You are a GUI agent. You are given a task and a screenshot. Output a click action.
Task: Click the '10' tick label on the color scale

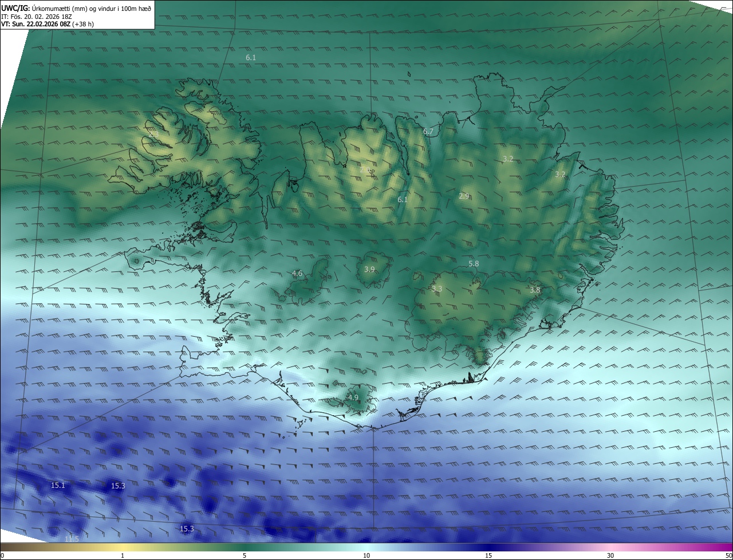[366, 555]
